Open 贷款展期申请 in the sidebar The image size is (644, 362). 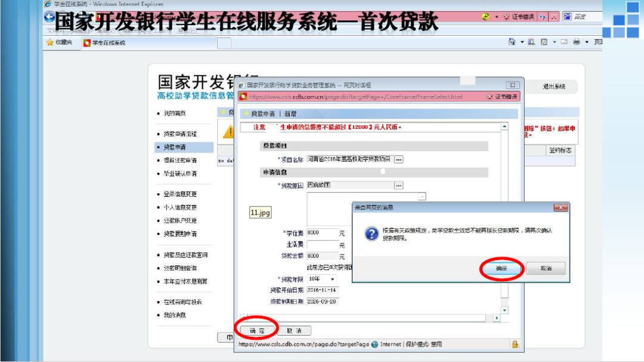pos(180,234)
